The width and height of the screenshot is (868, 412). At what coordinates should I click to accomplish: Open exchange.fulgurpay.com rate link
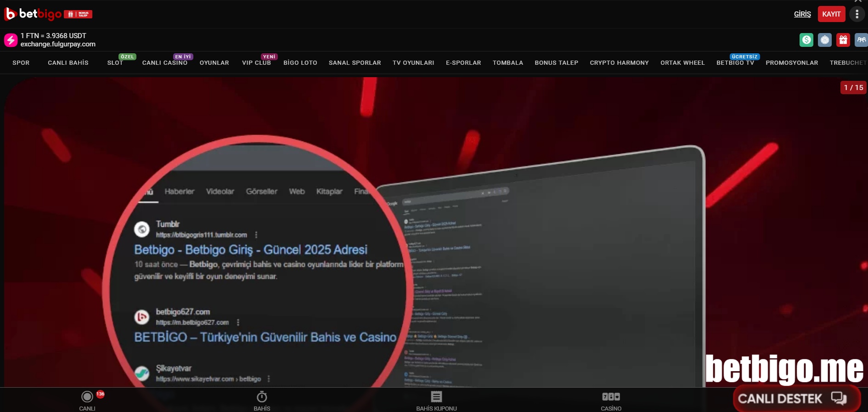coord(58,44)
